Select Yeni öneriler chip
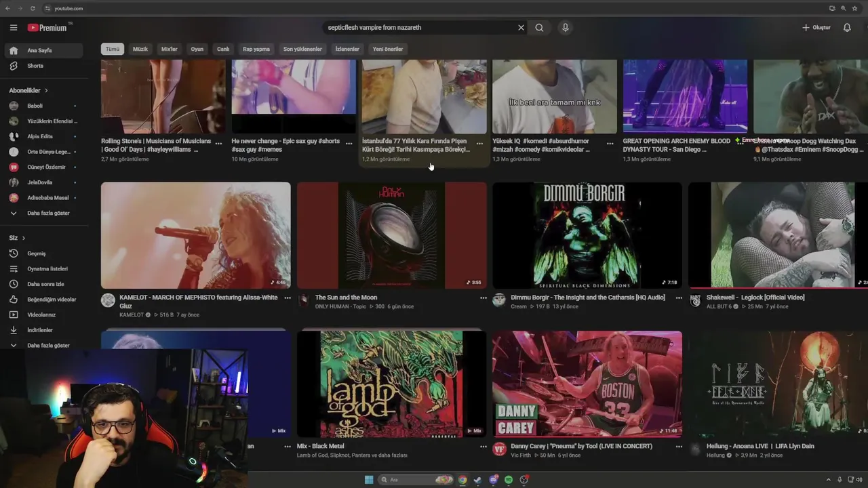 pos(388,49)
